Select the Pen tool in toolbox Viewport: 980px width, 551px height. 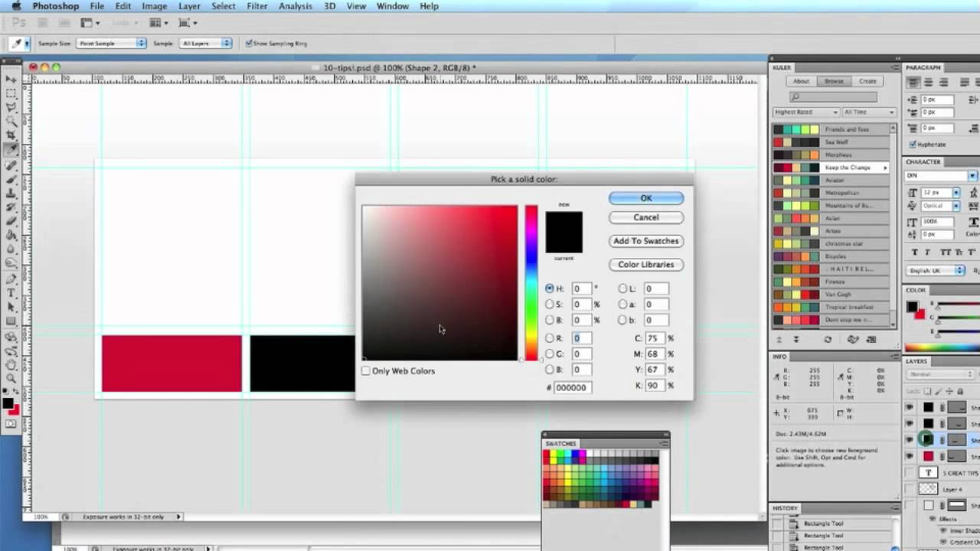(x=11, y=278)
